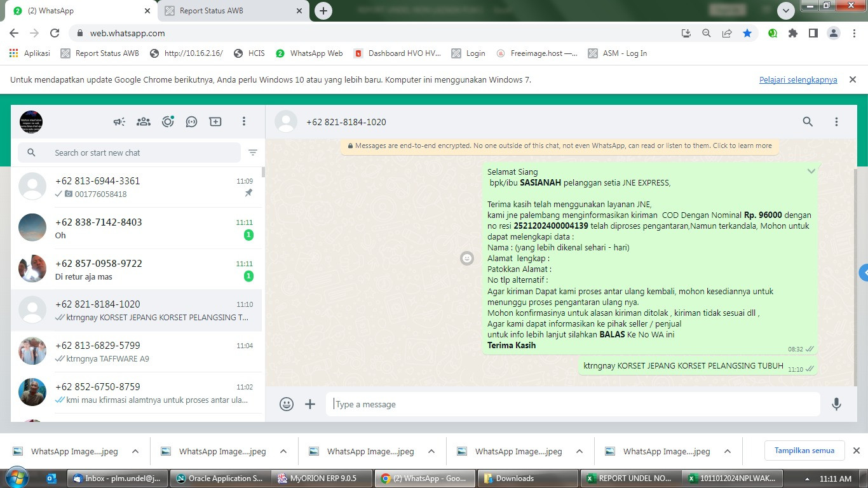Click the pinned icon on first chat
This screenshot has width=868, height=488.
[x=248, y=194]
